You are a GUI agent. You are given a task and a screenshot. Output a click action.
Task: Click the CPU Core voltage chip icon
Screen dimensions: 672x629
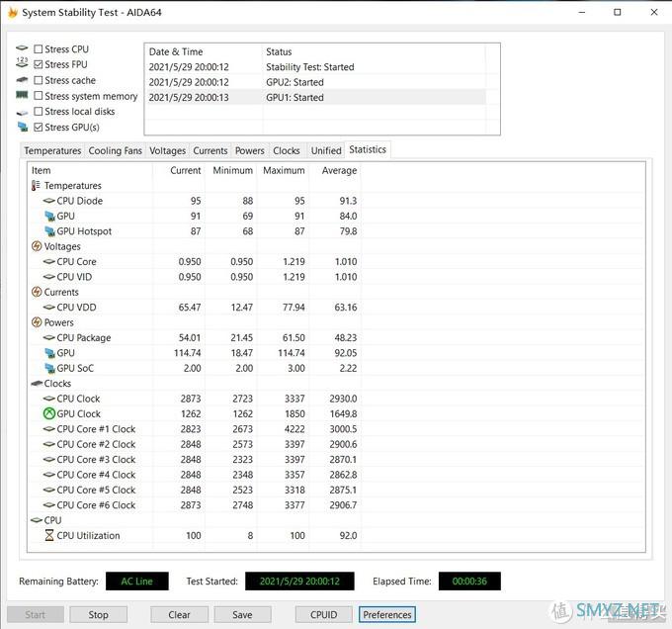pos(49,261)
